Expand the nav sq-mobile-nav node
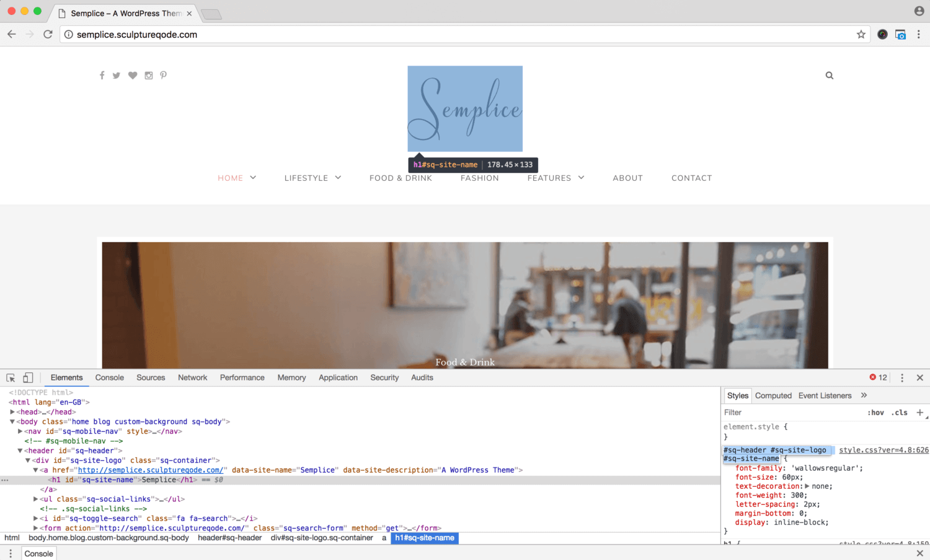Viewport: 930px width, 560px height. (20, 431)
